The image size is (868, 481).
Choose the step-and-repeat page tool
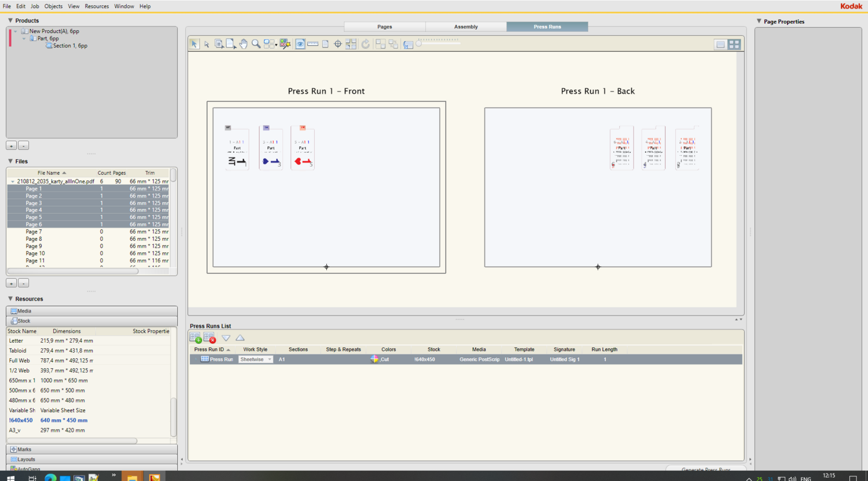tap(219, 44)
